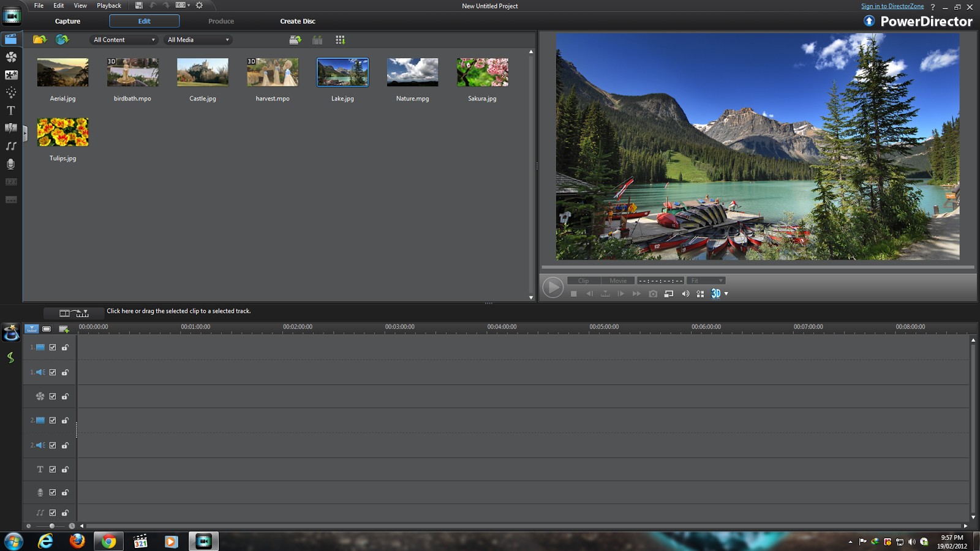The image size is (980, 551).
Task: Lock video track 1 with padlock
Action: (x=65, y=347)
